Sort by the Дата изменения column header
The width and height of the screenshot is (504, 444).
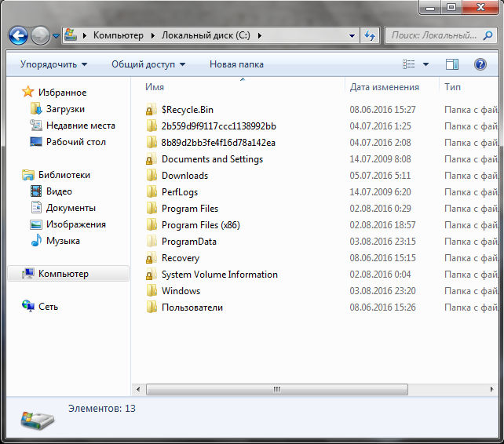pyautogui.click(x=384, y=87)
